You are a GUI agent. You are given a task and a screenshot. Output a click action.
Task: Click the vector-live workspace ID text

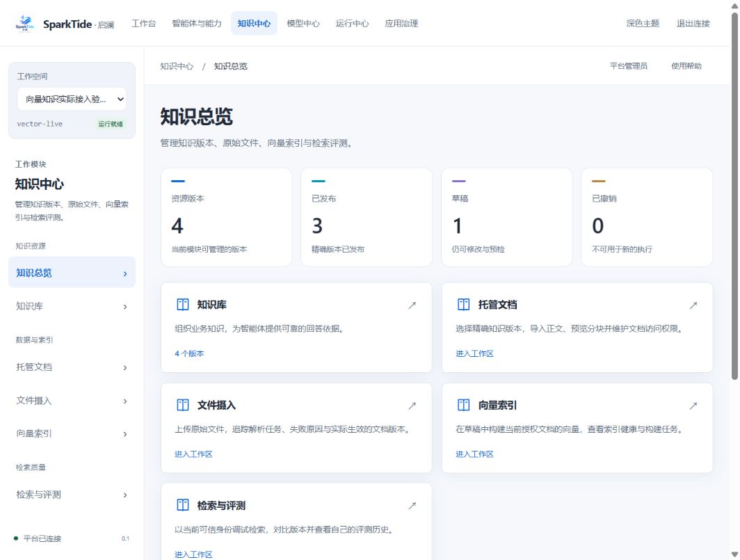click(40, 124)
